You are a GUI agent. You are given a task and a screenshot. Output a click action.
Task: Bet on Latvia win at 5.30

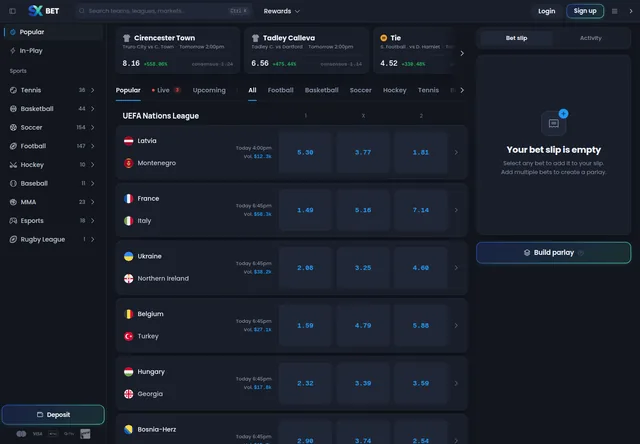305,153
